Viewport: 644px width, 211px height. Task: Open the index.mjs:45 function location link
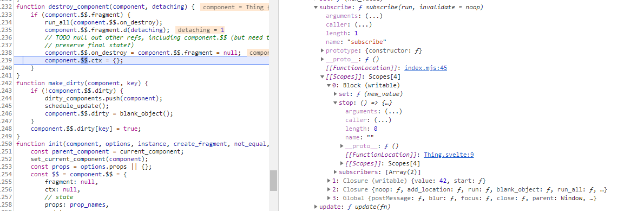[425, 68]
